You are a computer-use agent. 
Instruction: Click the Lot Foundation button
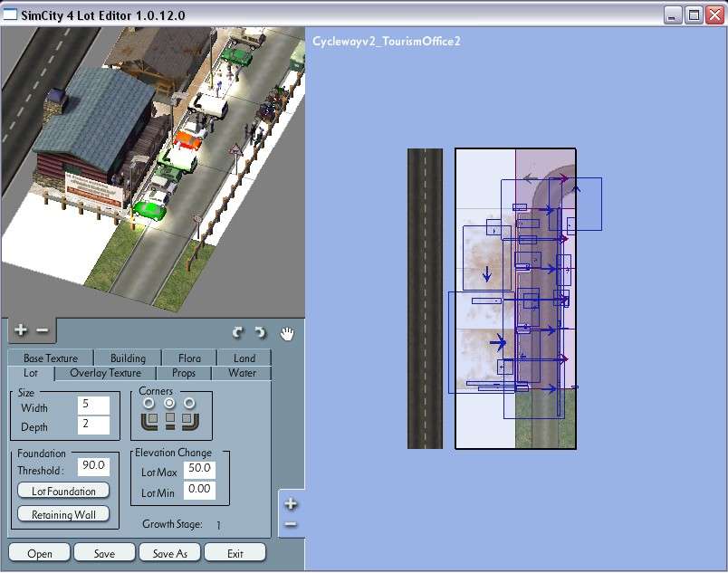(63, 491)
